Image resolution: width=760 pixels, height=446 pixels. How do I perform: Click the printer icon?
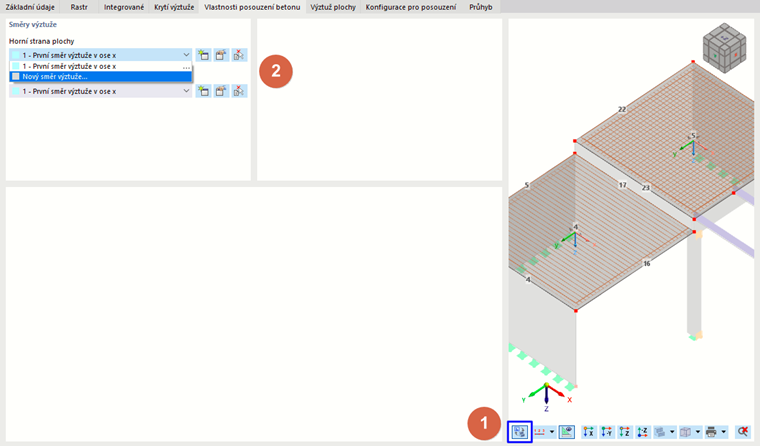[x=711, y=431]
